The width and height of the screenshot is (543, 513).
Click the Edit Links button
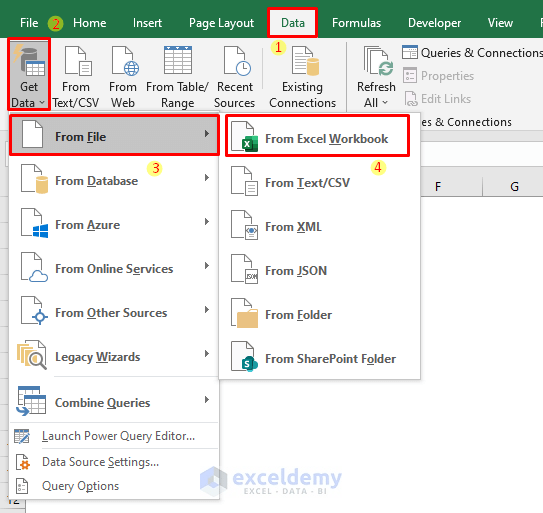(438, 99)
